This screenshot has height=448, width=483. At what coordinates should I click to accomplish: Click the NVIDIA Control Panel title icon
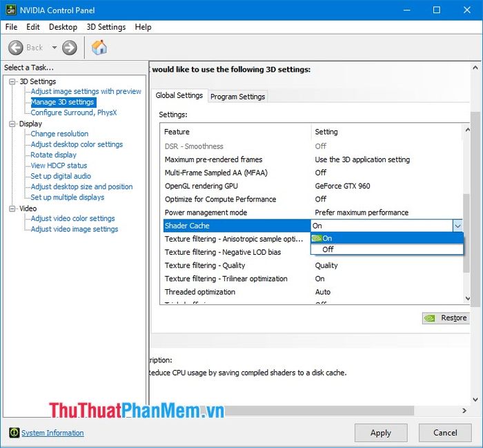point(10,10)
